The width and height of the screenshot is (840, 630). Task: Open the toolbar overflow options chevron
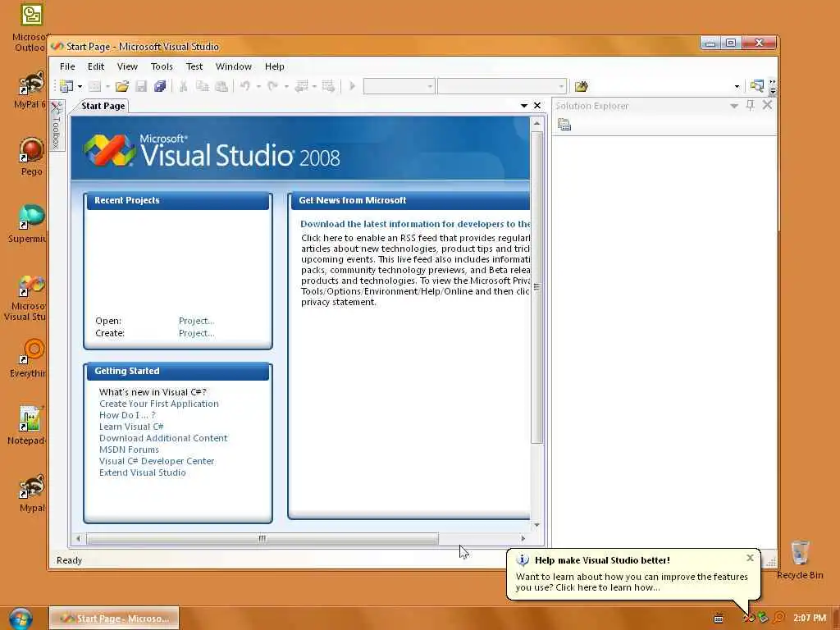pyautogui.click(x=773, y=87)
